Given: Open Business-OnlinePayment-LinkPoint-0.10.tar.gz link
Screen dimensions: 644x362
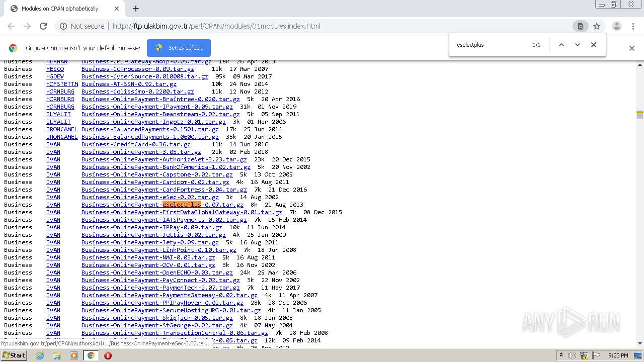Looking at the screenshot, I should point(158,250).
